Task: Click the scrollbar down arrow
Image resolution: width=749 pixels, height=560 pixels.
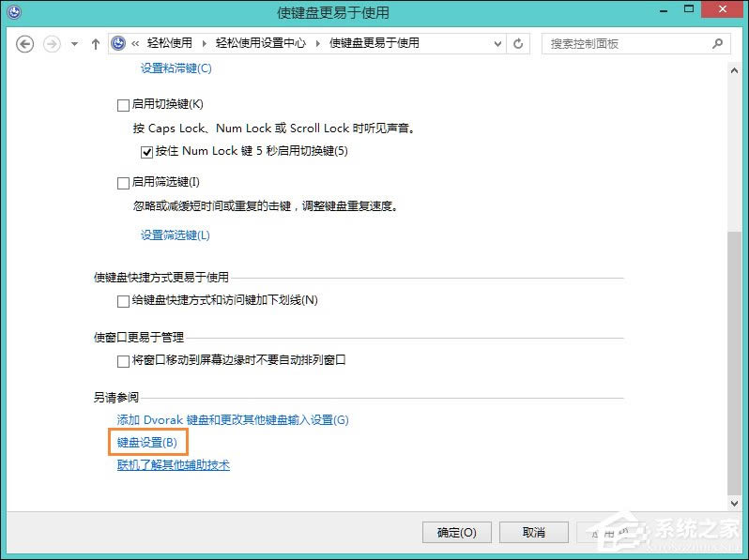Action: (x=734, y=503)
